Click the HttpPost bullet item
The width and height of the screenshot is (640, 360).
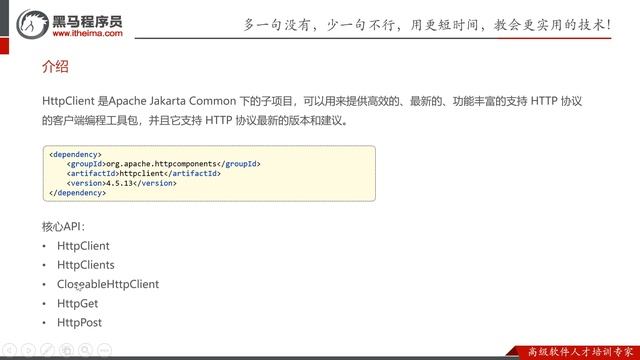(x=80, y=322)
